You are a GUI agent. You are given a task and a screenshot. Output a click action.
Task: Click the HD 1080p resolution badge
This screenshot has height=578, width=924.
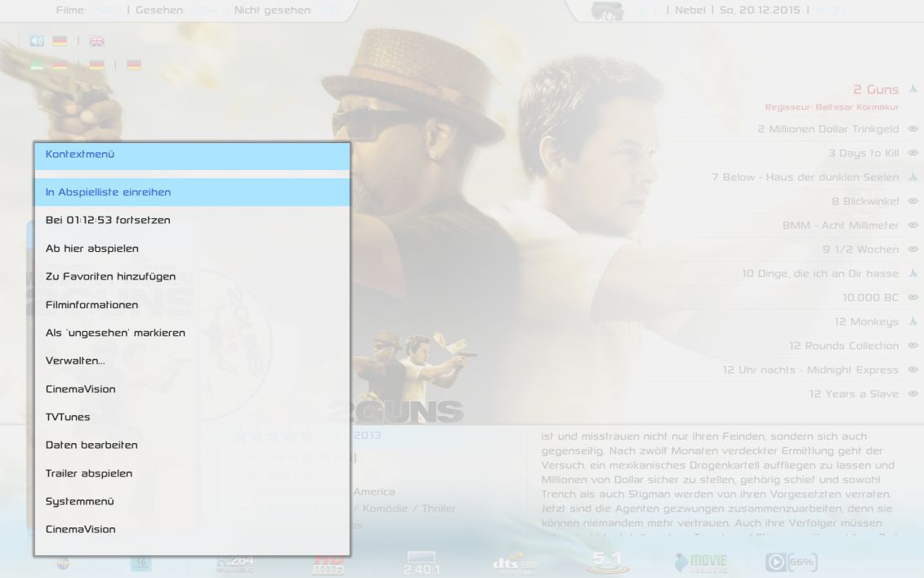point(328,564)
